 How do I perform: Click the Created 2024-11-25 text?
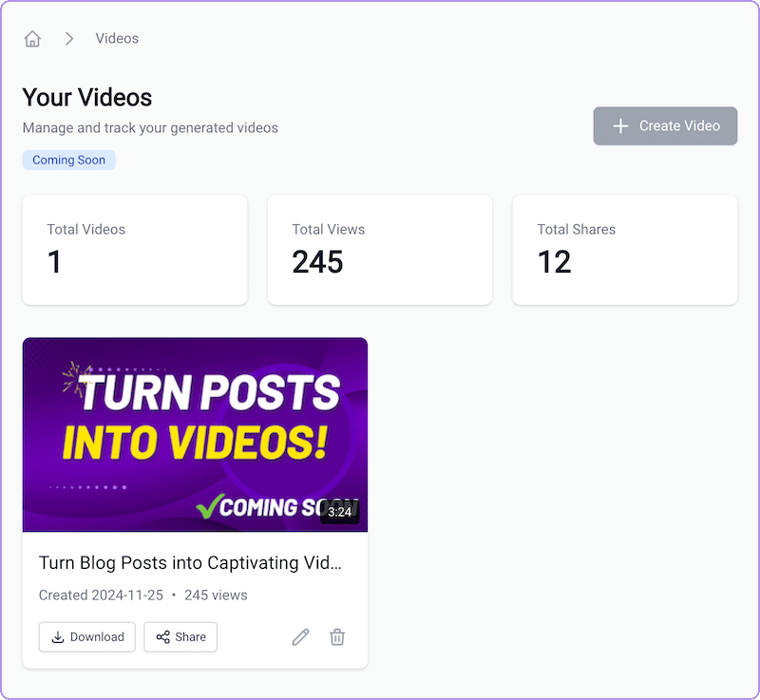point(101,596)
